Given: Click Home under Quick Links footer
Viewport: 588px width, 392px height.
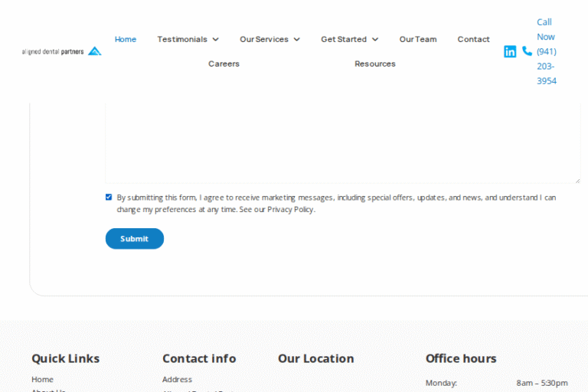Looking at the screenshot, I should coord(42,379).
